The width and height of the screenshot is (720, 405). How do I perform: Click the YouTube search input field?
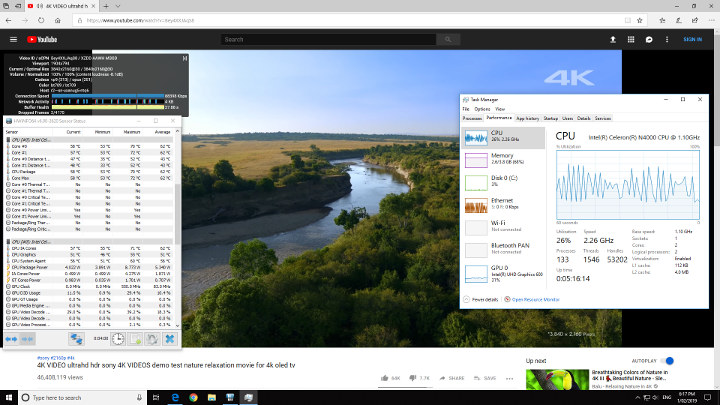coord(328,39)
